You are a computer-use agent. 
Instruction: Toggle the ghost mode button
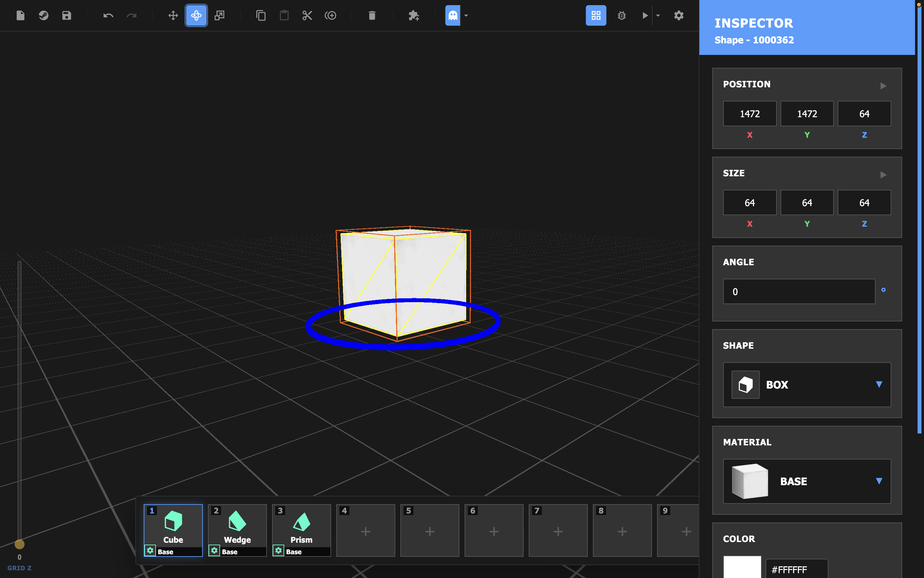(453, 15)
